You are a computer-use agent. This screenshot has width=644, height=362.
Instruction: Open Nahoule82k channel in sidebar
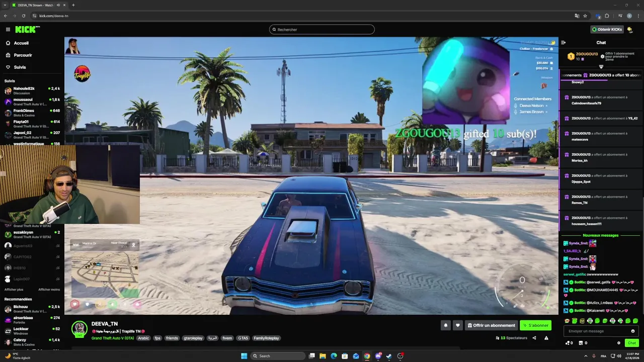coord(32,90)
